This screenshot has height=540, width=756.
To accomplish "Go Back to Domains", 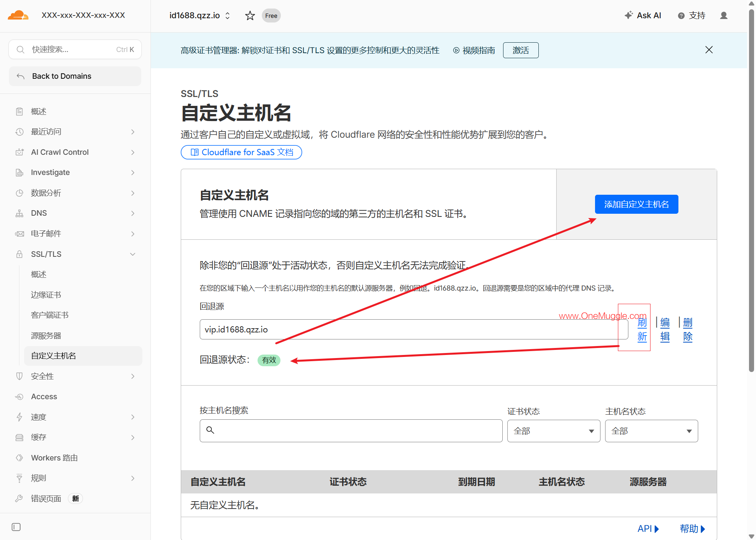I will pyautogui.click(x=75, y=76).
